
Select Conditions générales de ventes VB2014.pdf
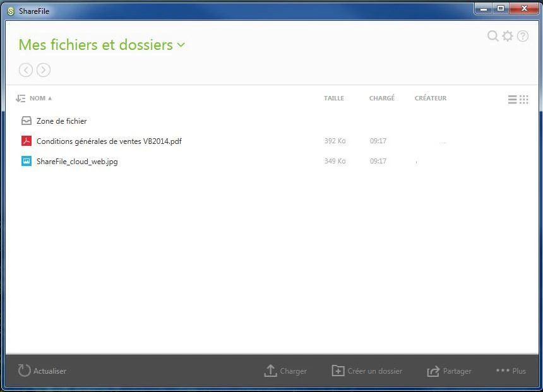coord(109,141)
